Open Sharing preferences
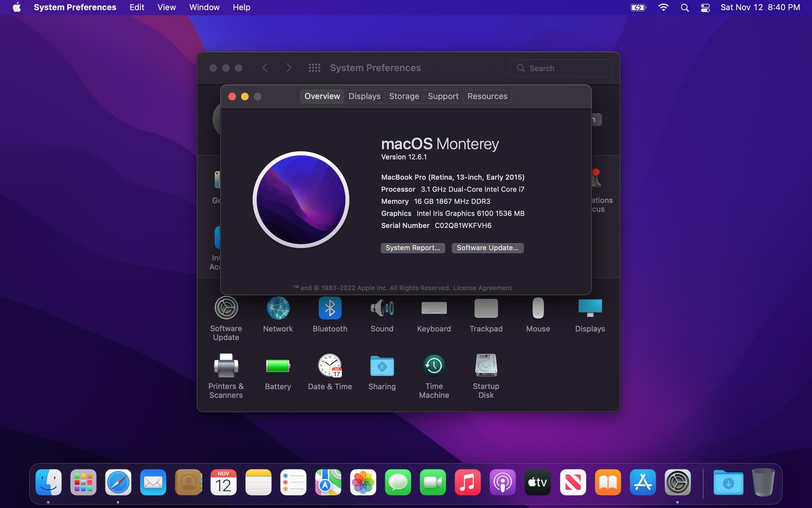This screenshot has height=508, width=812. (x=382, y=372)
